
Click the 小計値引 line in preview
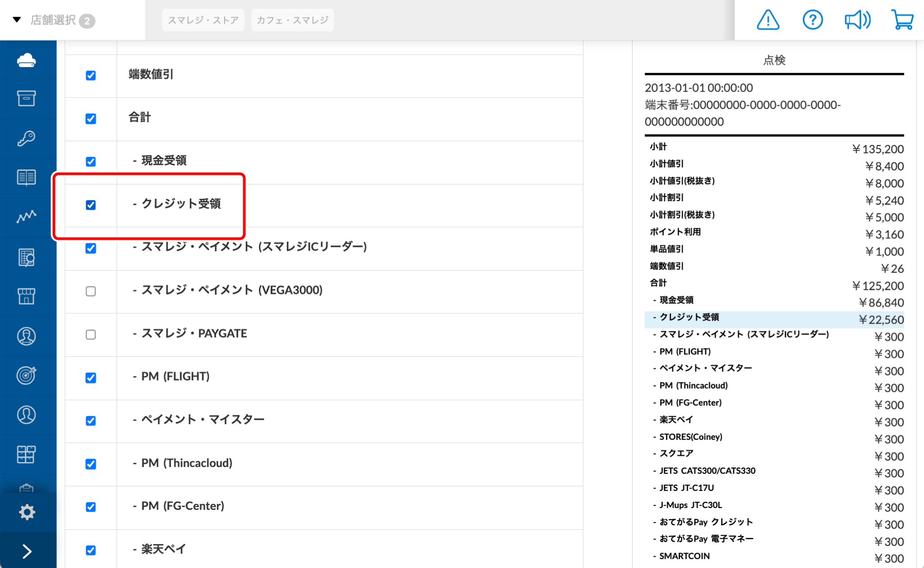coord(774,165)
